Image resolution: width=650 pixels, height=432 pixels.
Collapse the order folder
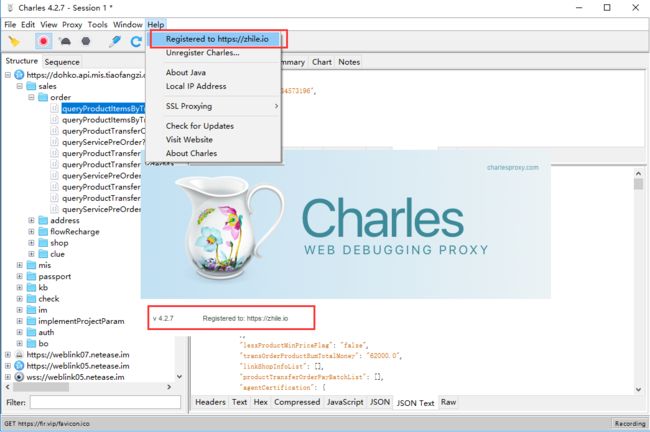(31, 97)
